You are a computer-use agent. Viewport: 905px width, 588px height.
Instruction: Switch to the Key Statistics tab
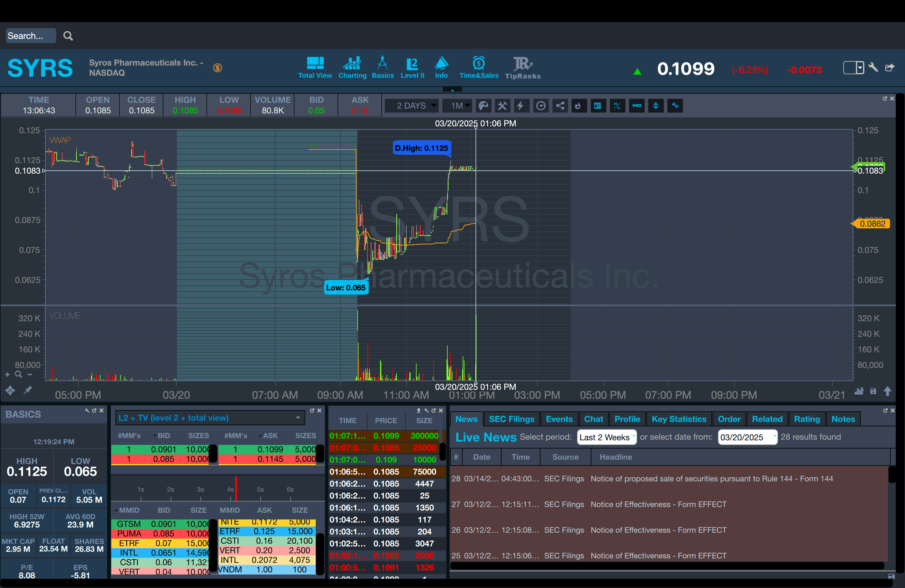(x=679, y=419)
